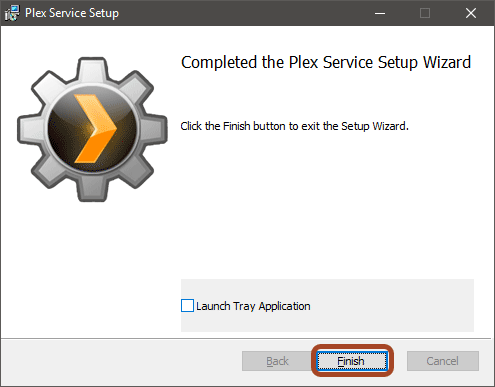Click the blank white area below the instruction text
This screenshot has width=495, height=387.
(327, 203)
